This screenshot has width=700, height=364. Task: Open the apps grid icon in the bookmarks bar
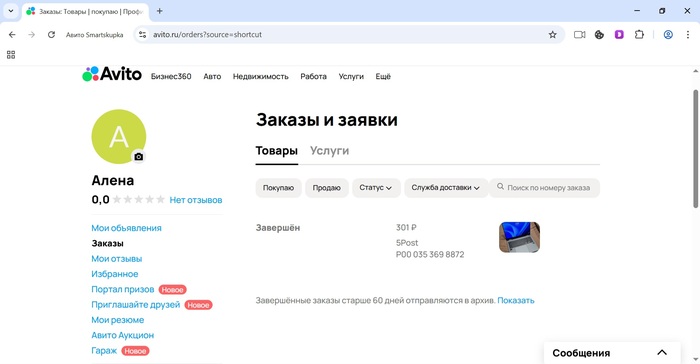click(x=11, y=54)
